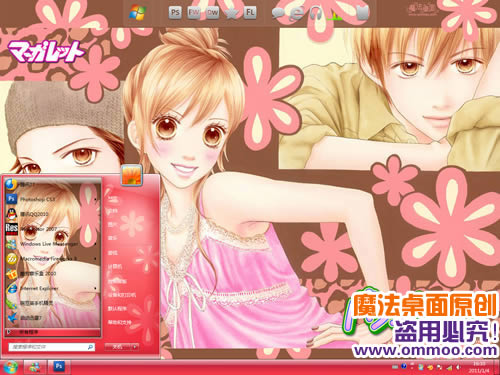Open the Internet Explorer e icon in dock
Screen dimensions: 500x375
[x=297, y=13]
